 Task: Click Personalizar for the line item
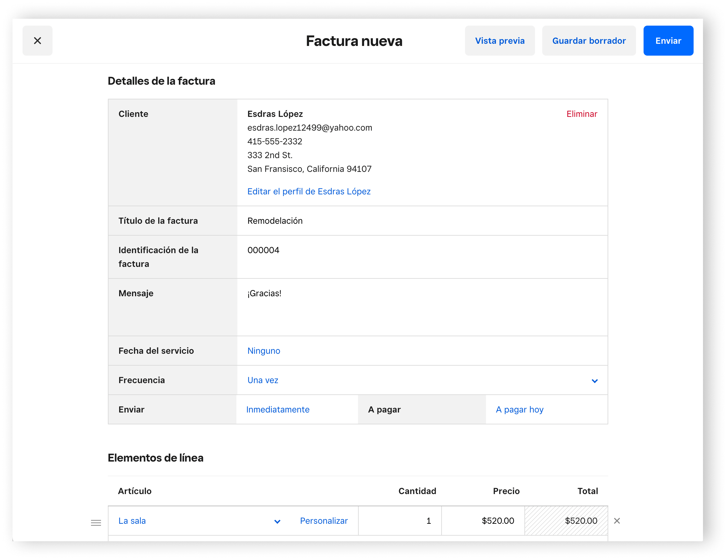(x=323, y=521)
